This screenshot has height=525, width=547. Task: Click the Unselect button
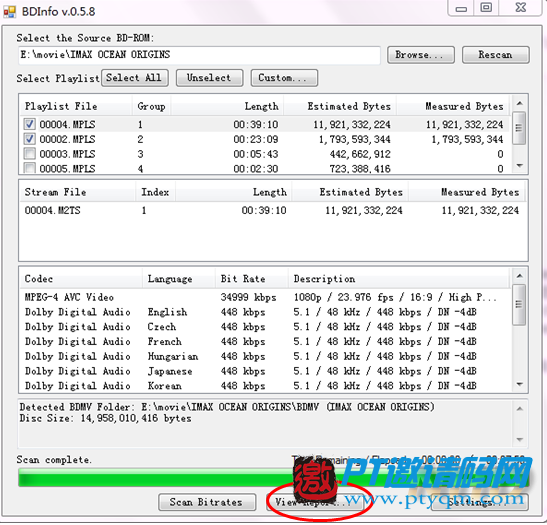[209, 77]
